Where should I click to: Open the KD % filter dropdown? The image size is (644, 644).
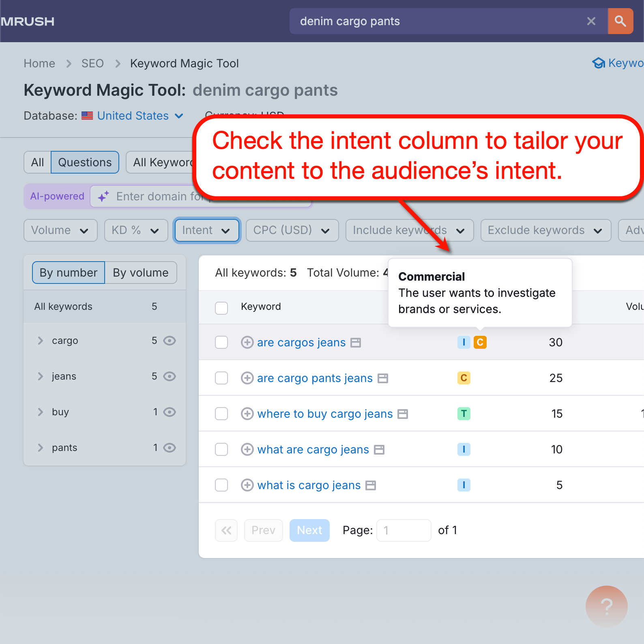pos(136,230)
